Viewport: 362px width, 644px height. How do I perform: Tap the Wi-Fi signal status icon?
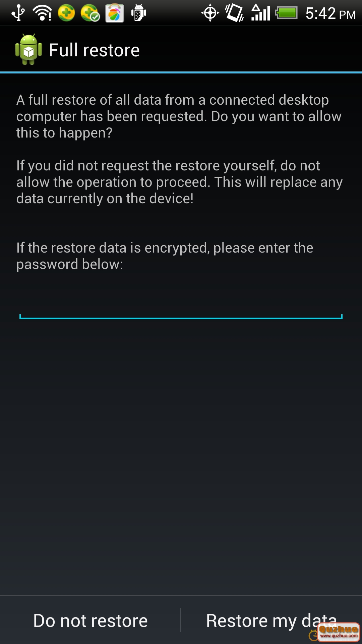click(x=42, y=13)
